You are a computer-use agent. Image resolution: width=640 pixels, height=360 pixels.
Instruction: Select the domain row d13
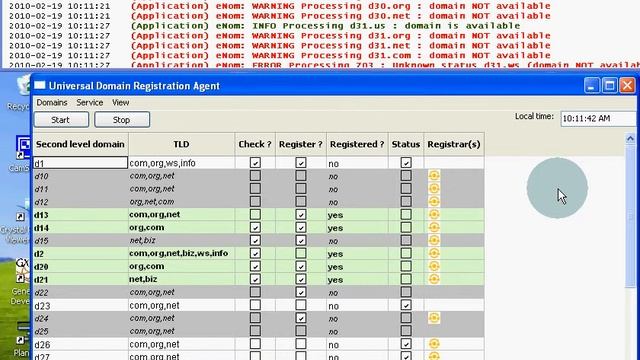(259, 214)
